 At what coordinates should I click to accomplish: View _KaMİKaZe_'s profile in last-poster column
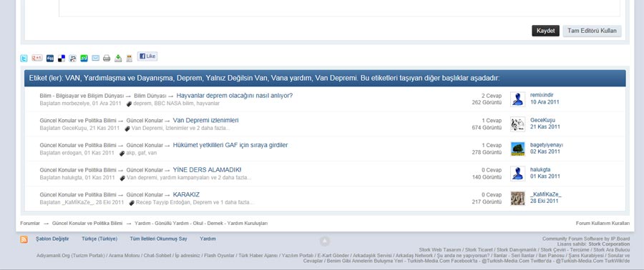[546, 194]
